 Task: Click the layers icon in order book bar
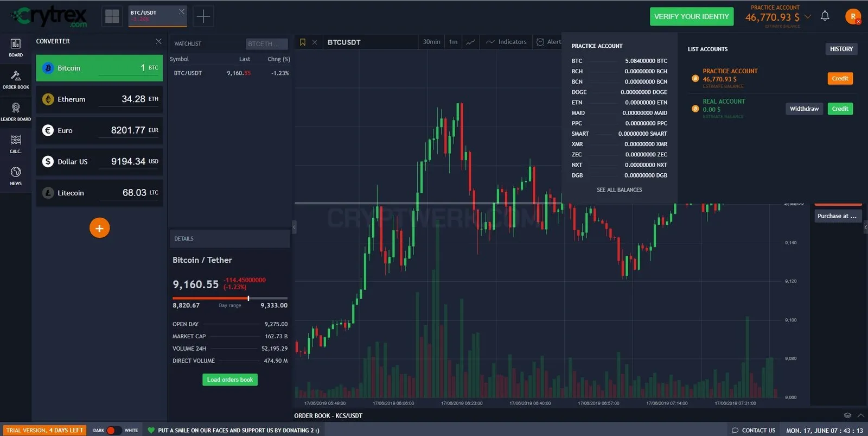pyautogui.click(x=847, y=415)
